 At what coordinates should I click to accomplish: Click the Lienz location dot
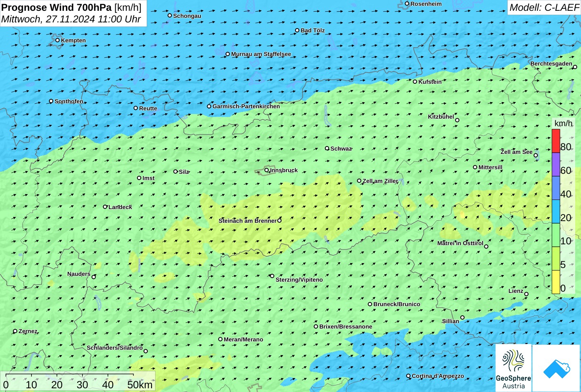click(526, 294)
